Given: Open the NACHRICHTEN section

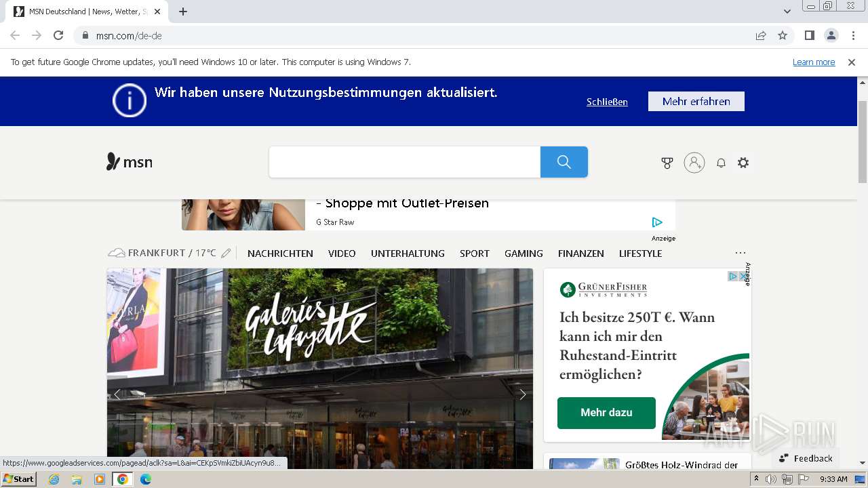Looking at the screenshot, I should pos(280,253).
